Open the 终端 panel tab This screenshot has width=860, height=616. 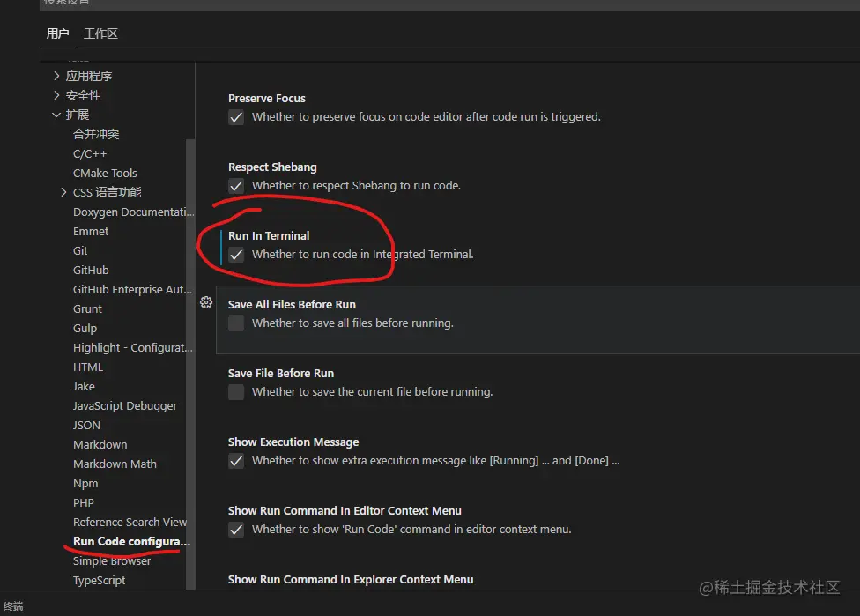click(x=13, y=606)
